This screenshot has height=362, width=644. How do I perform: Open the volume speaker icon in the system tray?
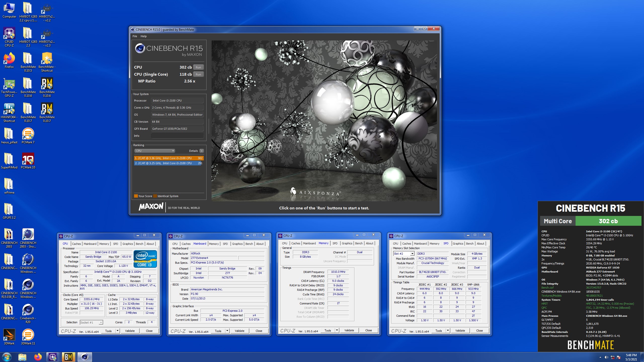pyautogui.click(x=606, y=357)
